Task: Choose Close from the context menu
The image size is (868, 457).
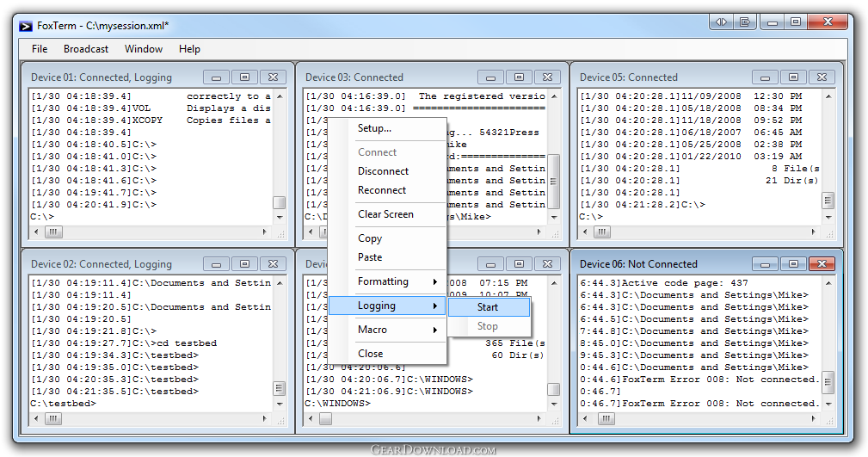Action: [x=387, y=354]
